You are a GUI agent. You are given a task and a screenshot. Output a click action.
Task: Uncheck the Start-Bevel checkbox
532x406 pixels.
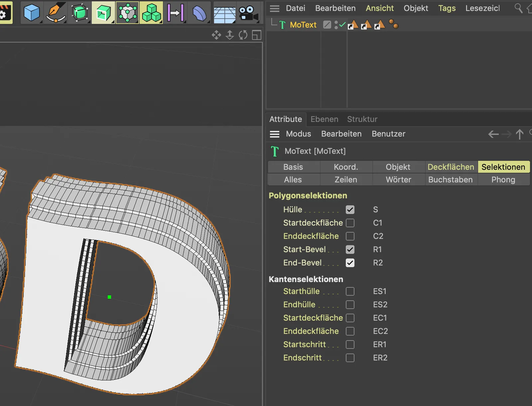click(350, 250)
